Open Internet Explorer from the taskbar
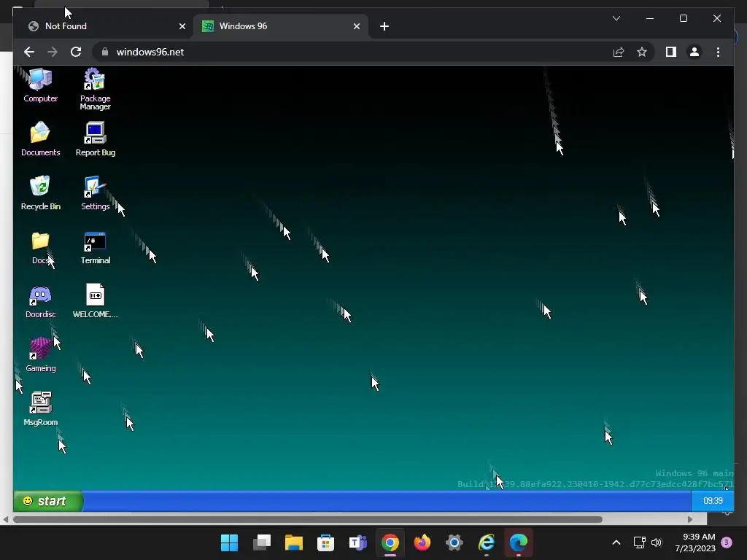The width and height of the screenshot is (747, 560). [487, 542]
